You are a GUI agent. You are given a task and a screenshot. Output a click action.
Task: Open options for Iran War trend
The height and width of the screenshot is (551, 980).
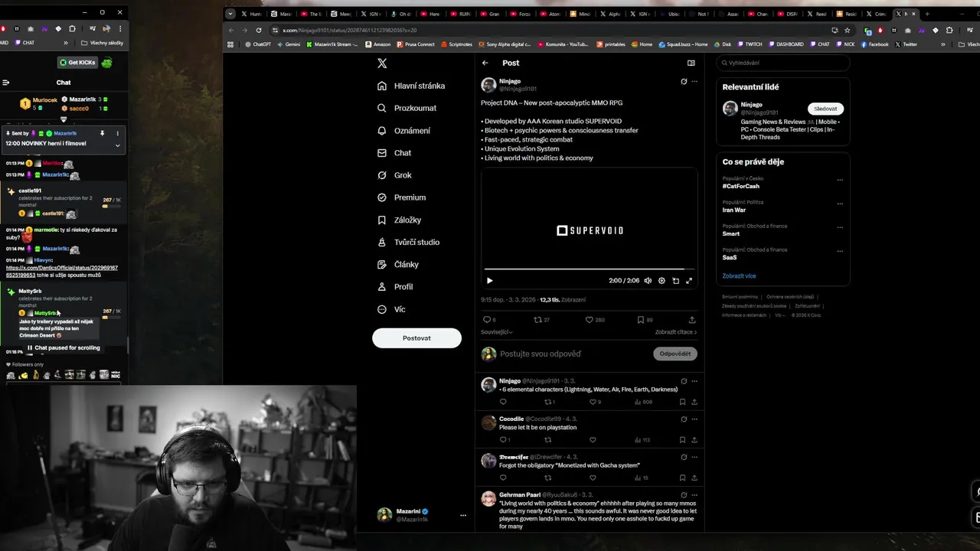(x=840, y=204)
